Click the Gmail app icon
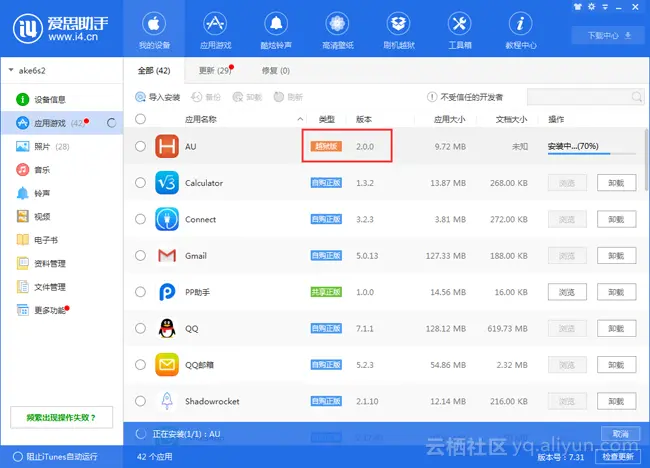 click(x=167, y=255)
